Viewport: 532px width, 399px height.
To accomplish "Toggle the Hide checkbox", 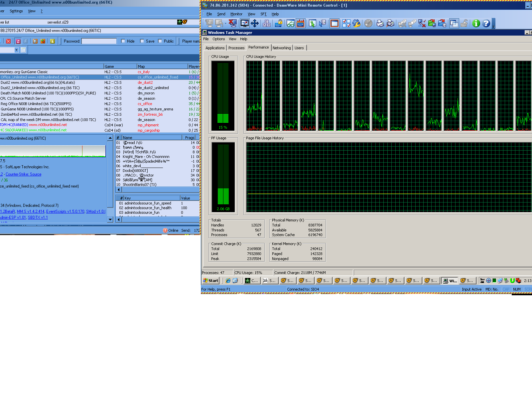I will pyautogui.click(x=123, y=41).
